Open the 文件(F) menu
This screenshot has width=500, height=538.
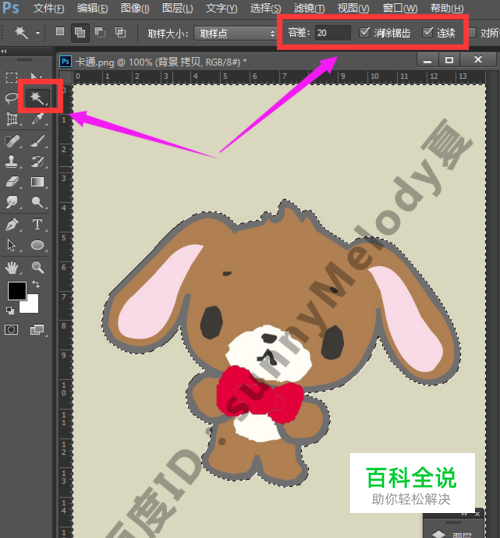[48, 8]
